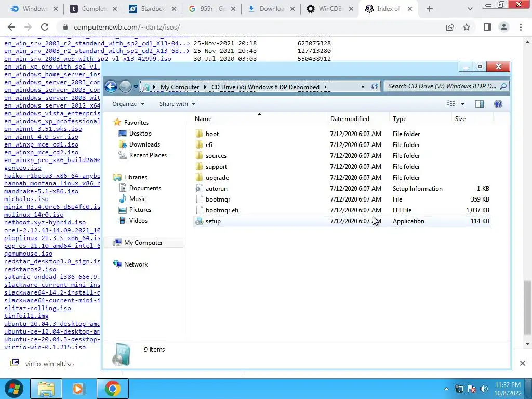This screenshot has height=399, width=532.
Task: Open gentoo.iso link in browser
Action: pos(23,168)
